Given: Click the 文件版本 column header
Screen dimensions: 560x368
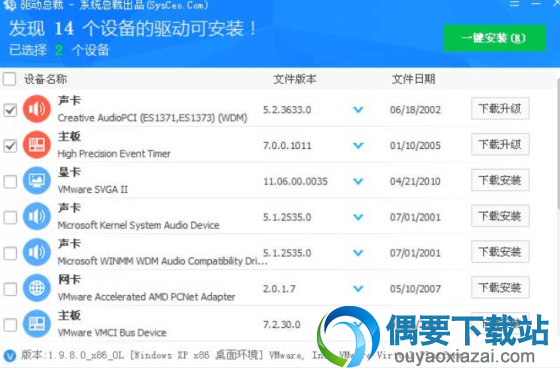Looking at the screenshot, I should [295, 79].
